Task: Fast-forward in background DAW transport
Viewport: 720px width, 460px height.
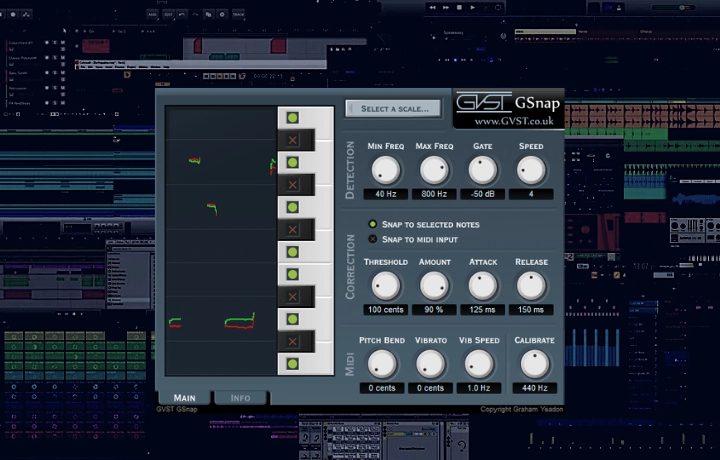Action: [445, 7]
